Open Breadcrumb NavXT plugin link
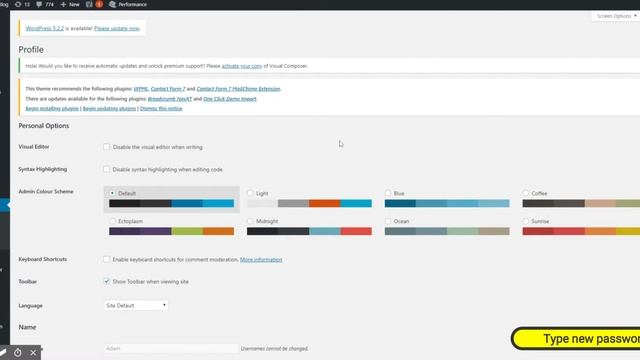 170,99
